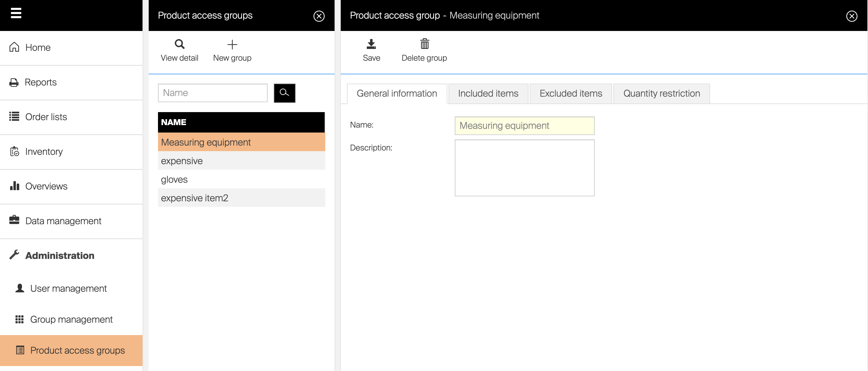This screenshot has height=371, width=868.
Task: Click into the Description text area
Action: (524, 168)
